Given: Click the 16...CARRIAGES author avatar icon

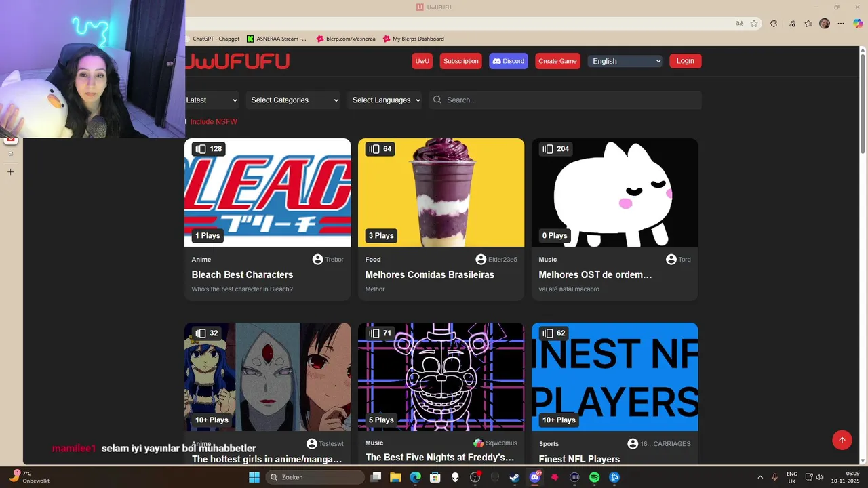Looking at the screenshot, I should tap(633, 443).
